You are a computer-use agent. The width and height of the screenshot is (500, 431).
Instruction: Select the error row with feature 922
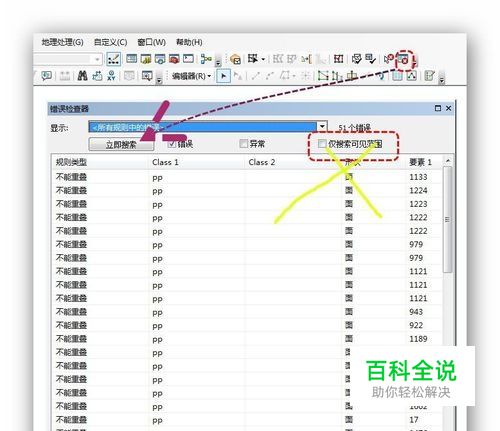[247, 325]
